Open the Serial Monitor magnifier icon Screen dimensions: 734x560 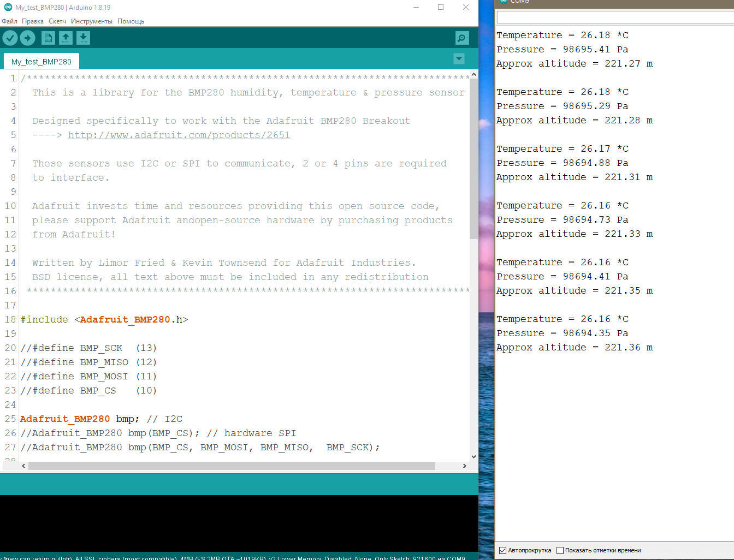point(462,38)
